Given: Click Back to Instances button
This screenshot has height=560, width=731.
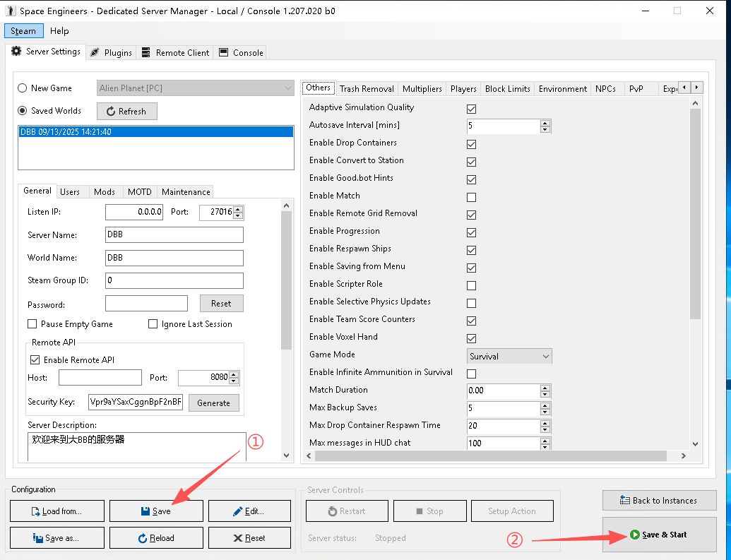Looking at the screenshot, I should [658, 501].
